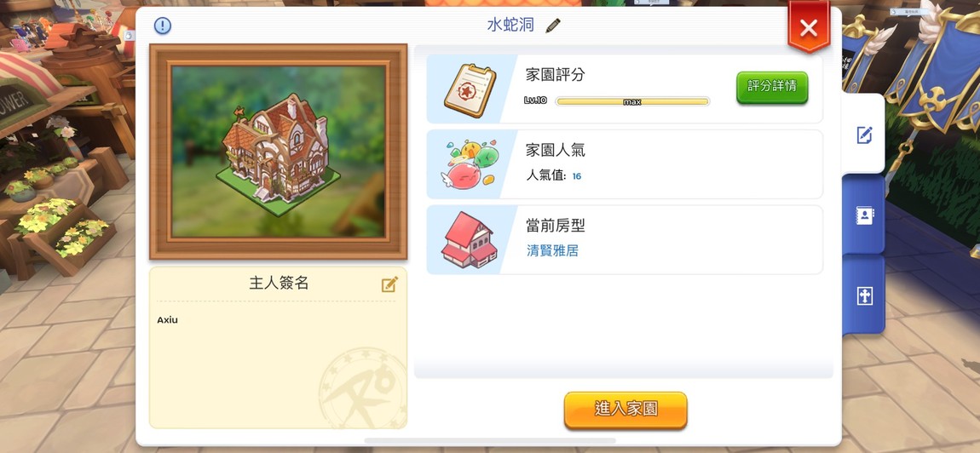
Task: Tap the colorful poring popularity icon
Action: point(470,164)
